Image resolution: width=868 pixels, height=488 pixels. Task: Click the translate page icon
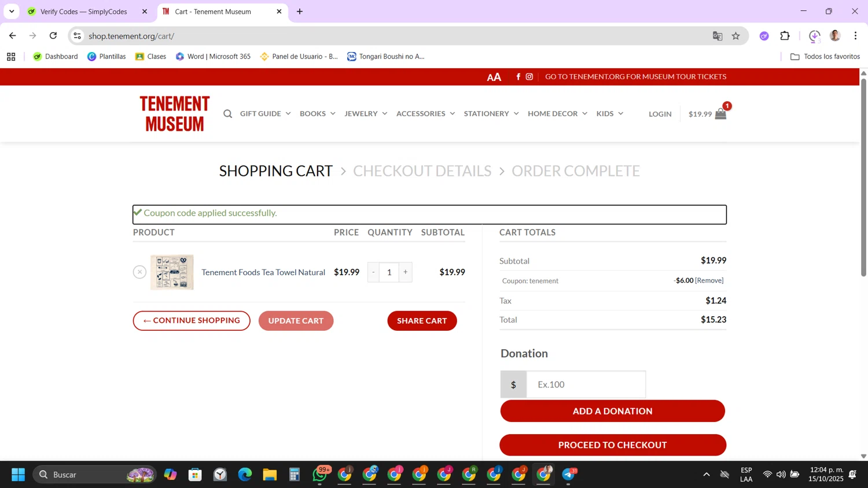[x=718, y=36]
